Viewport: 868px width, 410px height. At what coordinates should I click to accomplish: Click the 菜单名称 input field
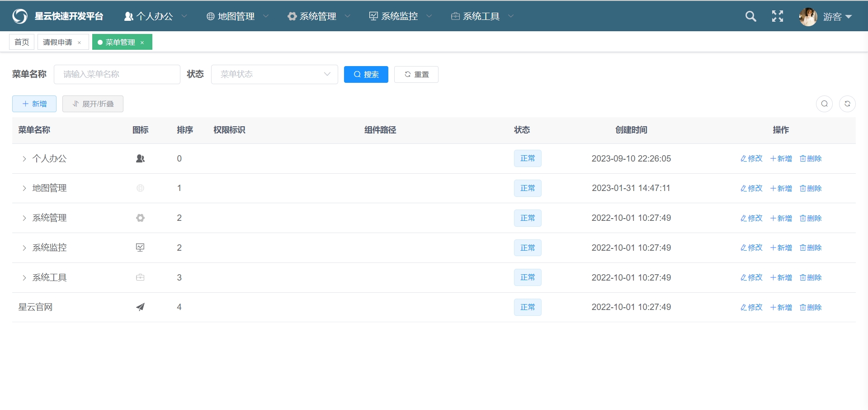click(x=117, y=74)
